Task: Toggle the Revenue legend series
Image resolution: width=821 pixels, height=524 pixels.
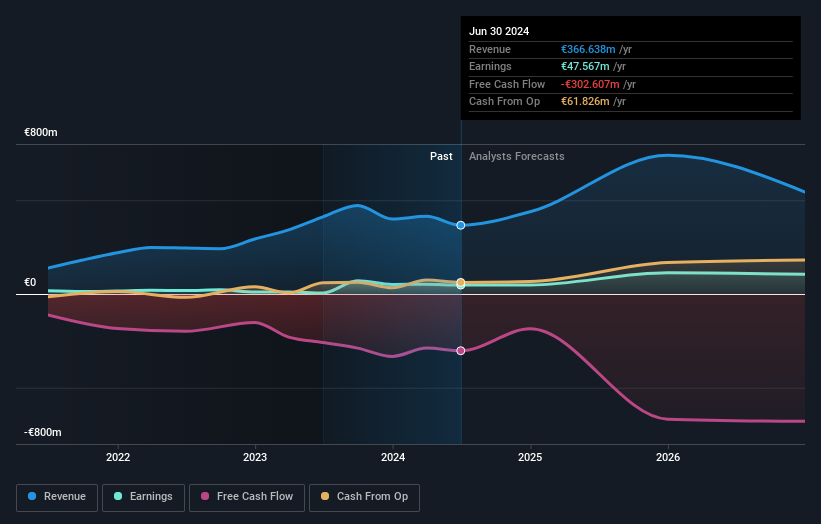Action: 57,497
